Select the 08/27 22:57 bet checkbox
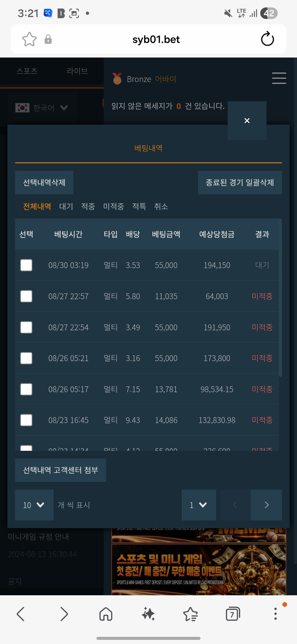Image resolution: width=297 pixels, height=644 pixels. pos(26,296)
